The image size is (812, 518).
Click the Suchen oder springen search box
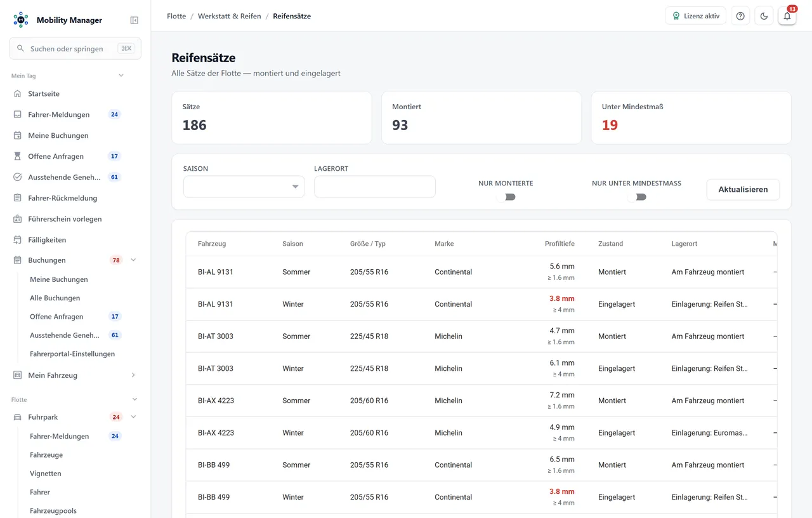(x=75, y=48)
